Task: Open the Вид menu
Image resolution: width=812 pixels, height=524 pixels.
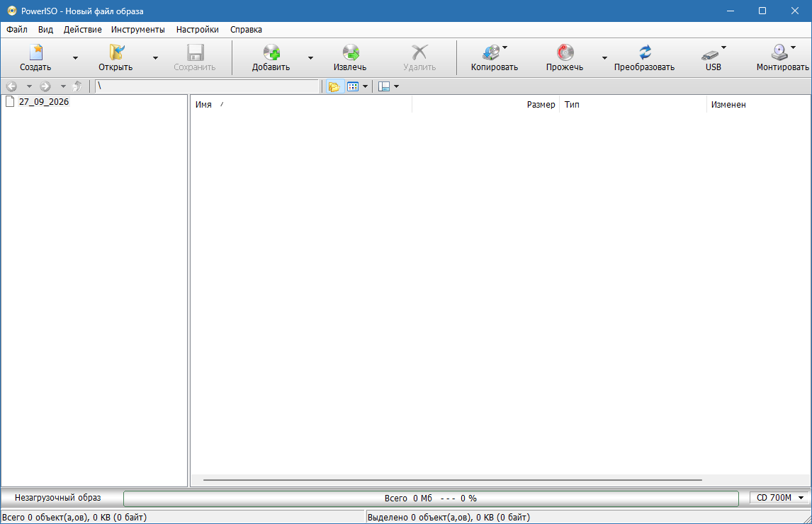Action: tap(45, 30)
